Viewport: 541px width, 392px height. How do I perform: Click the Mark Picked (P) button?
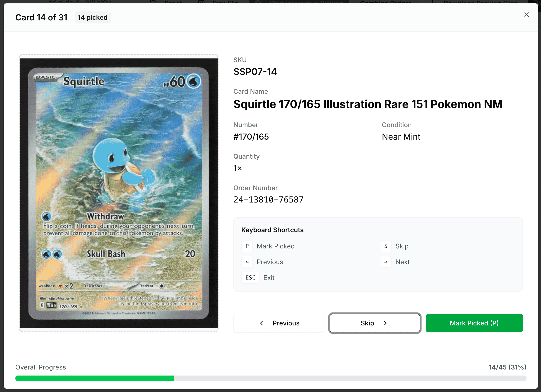click(x=474, y=323)
